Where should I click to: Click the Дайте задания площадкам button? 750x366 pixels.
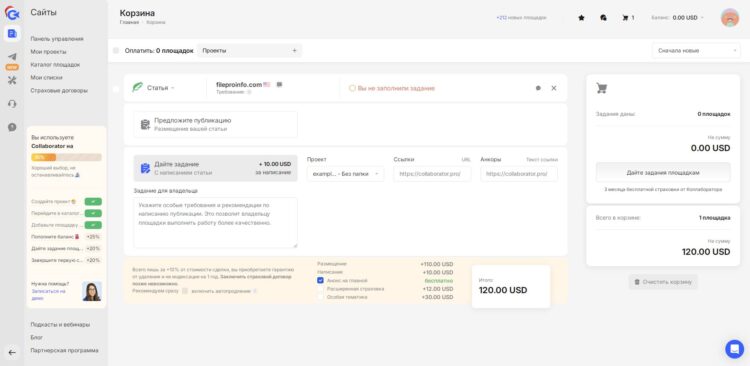click(x=663, y=172)
